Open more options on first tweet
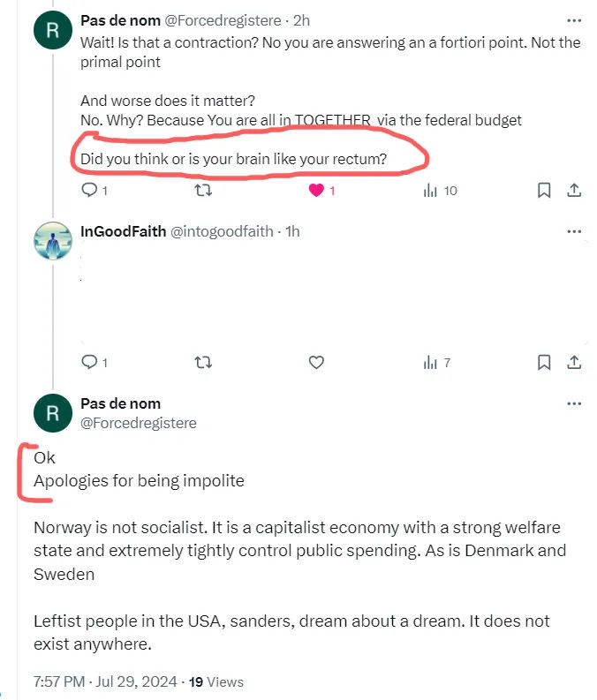Viewport: 597px width, 700px height. (x=574, y=20)
